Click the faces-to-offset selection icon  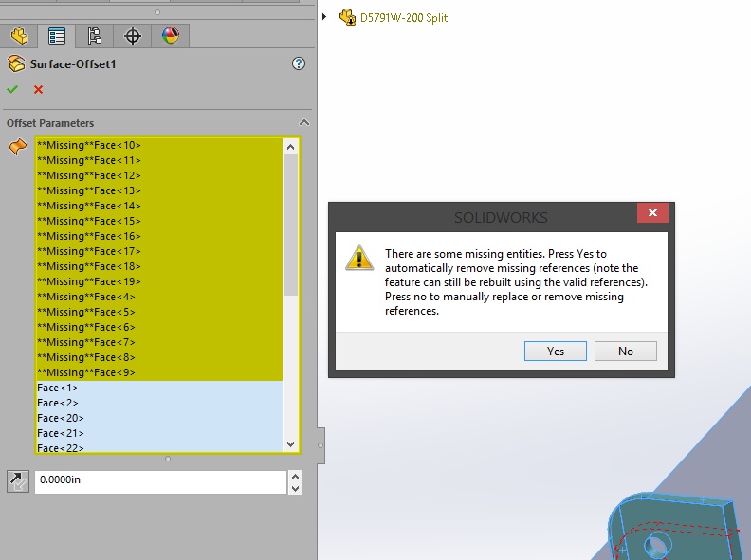pyautogui.click(x=18, y=147)
